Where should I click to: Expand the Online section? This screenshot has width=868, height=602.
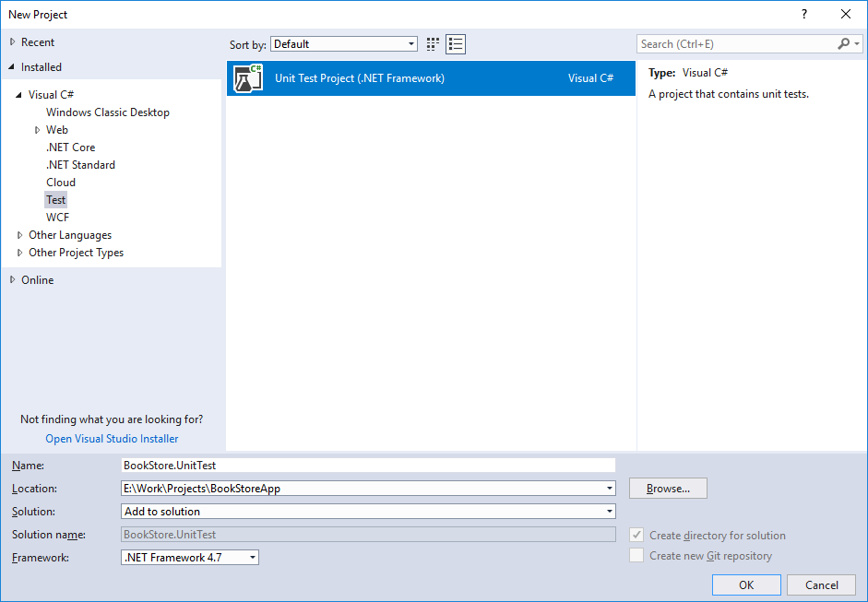12,280
